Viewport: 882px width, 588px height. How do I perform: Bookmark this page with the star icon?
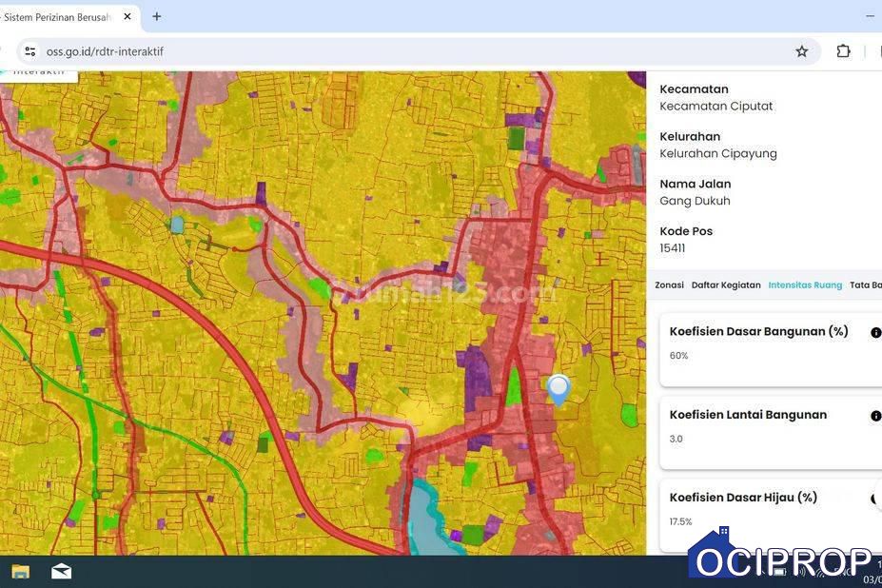click(802, 51)
